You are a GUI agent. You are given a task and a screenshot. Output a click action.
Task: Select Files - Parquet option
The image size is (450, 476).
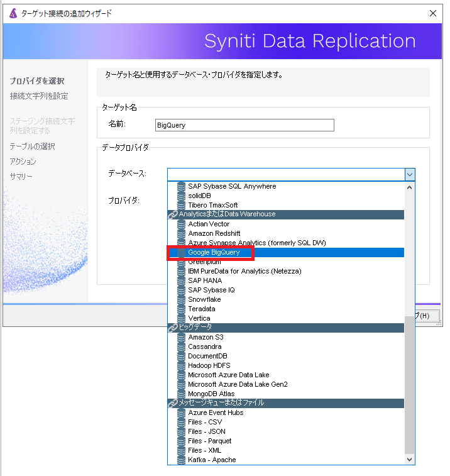(286, 441)
